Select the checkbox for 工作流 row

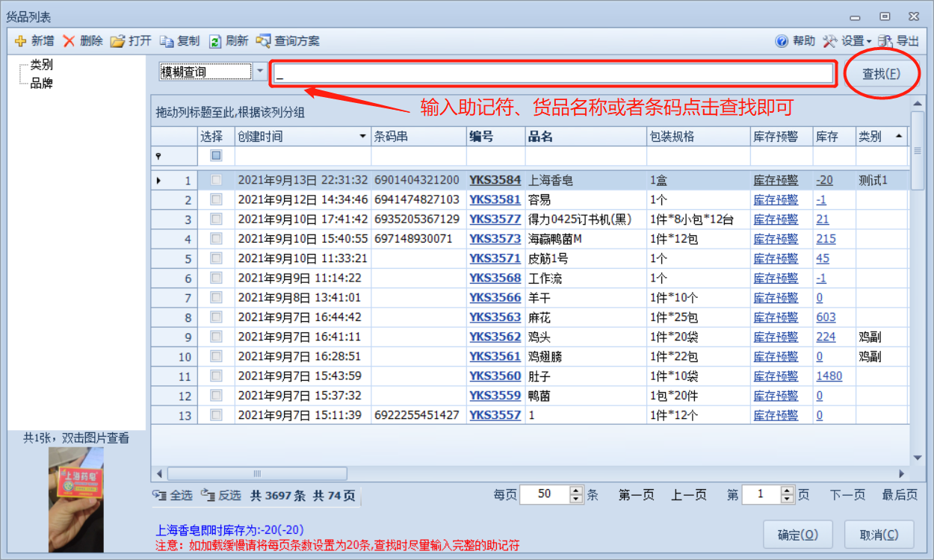click(216, 278)
